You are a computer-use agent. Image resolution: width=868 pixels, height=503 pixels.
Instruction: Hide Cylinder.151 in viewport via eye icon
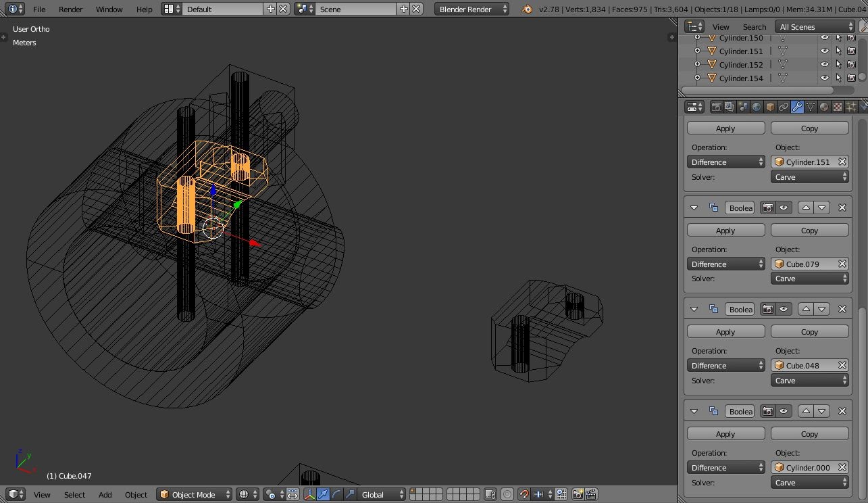(x=825, y=51)
